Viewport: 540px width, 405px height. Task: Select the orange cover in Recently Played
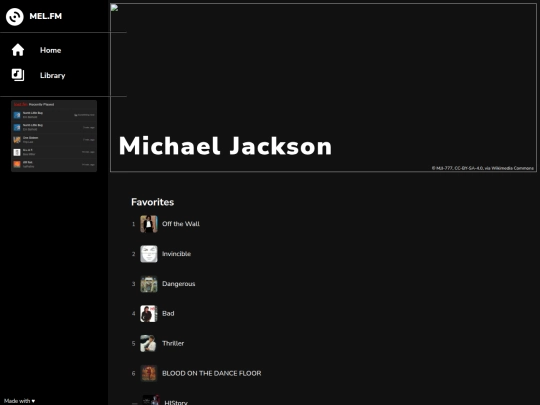pos(17,164)
